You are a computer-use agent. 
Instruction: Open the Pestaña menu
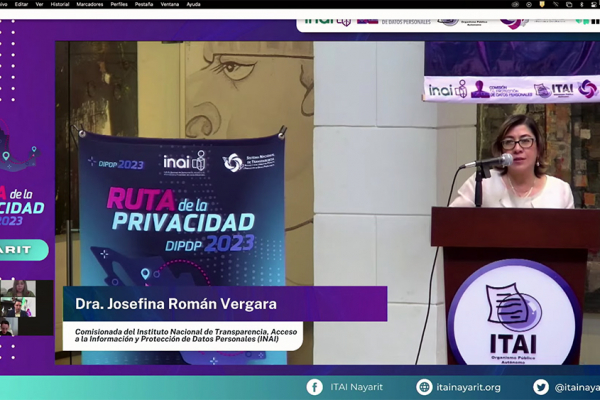144,4
